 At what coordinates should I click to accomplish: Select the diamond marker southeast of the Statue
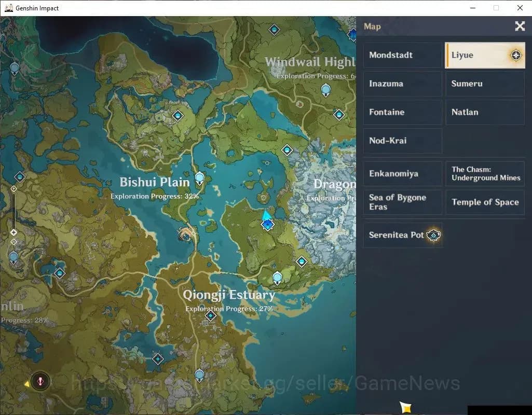[302, 261]
